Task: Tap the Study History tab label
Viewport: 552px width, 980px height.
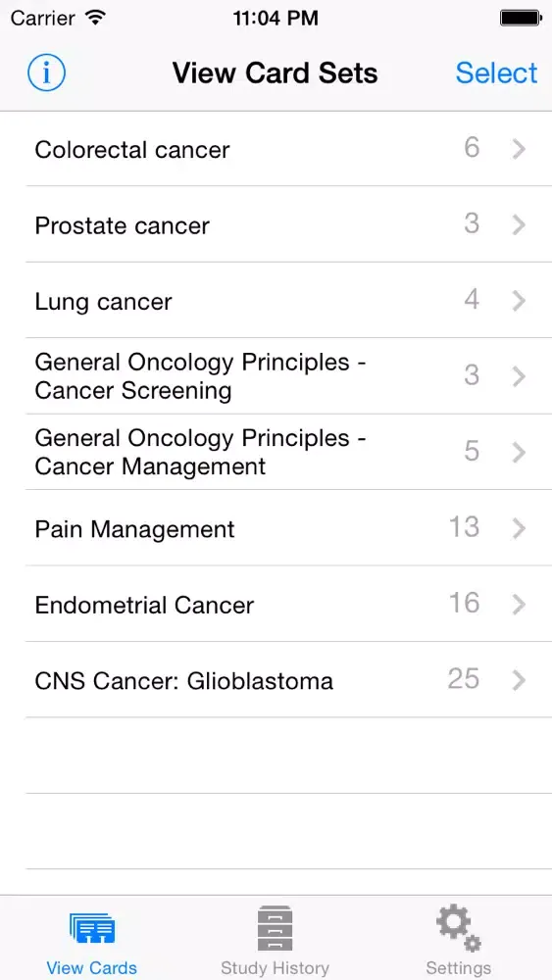Action: coord(276,968)
